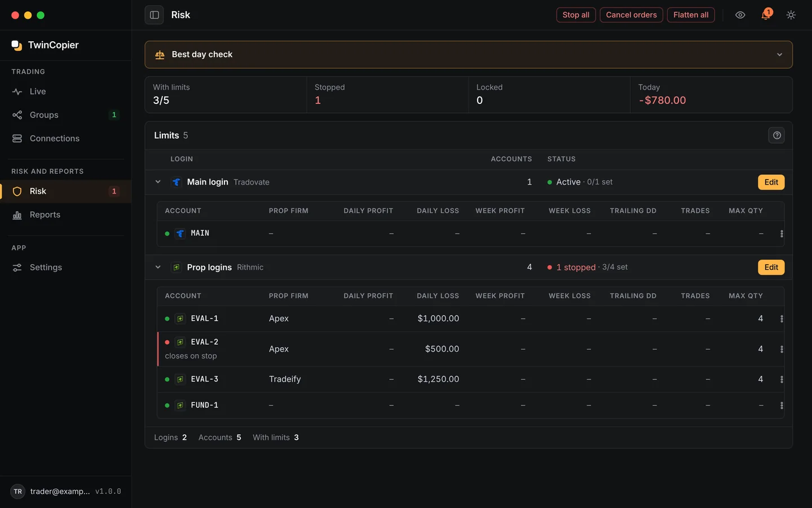
Task: Click the balance scale icon in banner
Action: click(160, 55)
